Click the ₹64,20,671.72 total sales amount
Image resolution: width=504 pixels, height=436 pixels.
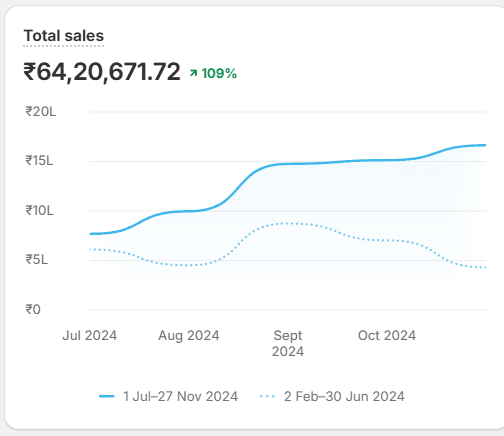click(x=102, y=72)
